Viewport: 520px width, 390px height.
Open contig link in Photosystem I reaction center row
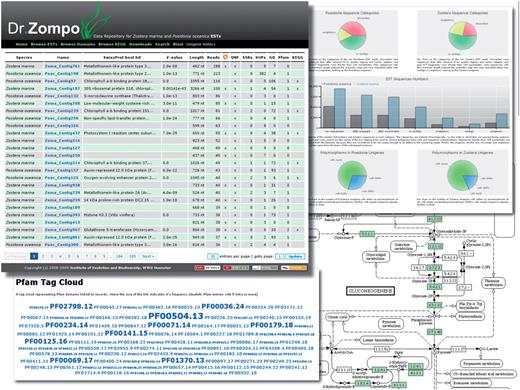pyautogui.click(x=62, y=133)
